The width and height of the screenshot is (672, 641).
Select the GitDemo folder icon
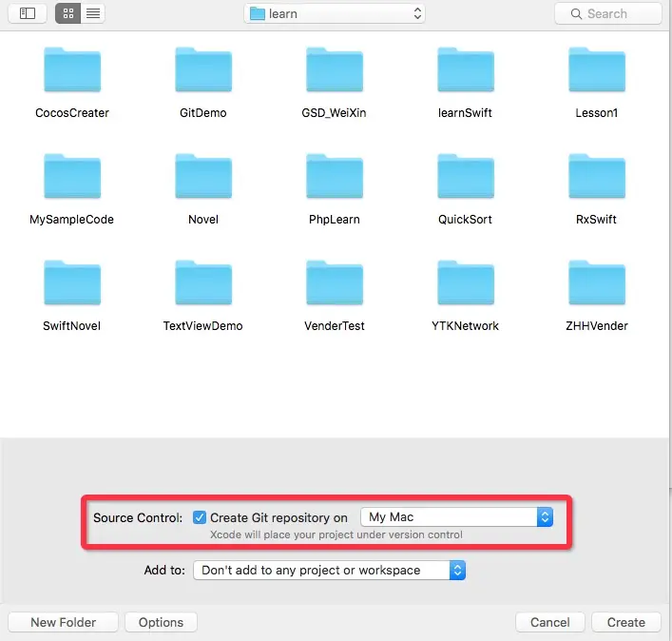(x=203, y=69)
